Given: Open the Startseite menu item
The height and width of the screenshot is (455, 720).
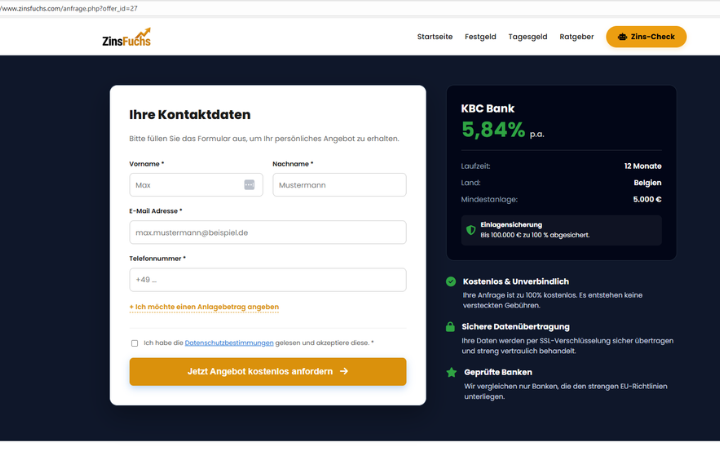Looking at the screenshot, I should pos(435,37).
